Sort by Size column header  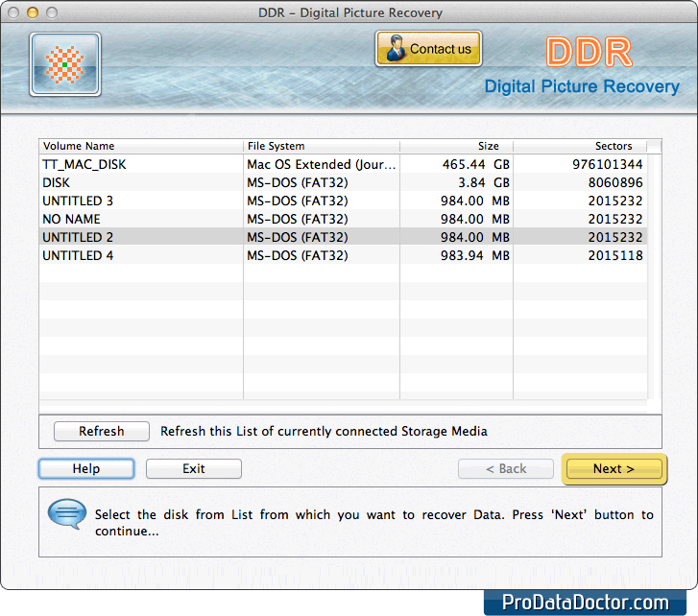pyautogui.click(x=456, y=146)
